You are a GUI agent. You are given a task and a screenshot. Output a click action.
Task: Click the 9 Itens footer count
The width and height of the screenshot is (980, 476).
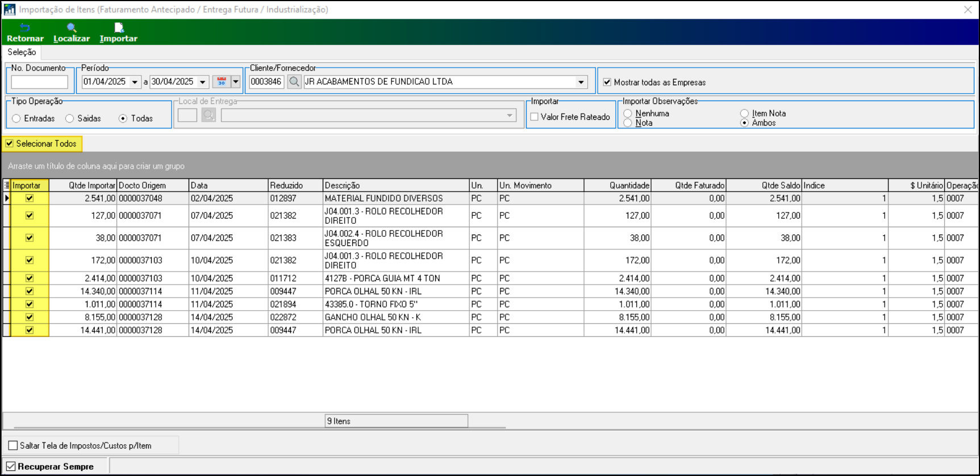coord(397,421)
